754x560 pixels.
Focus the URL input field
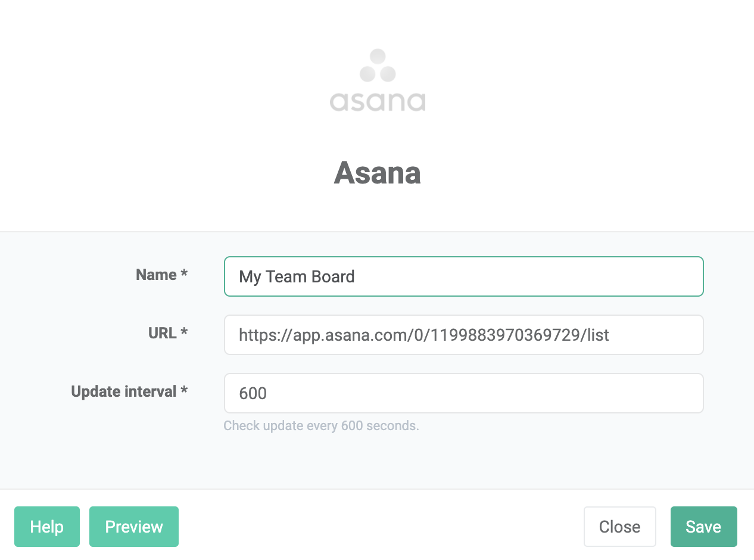pos(464,335)
